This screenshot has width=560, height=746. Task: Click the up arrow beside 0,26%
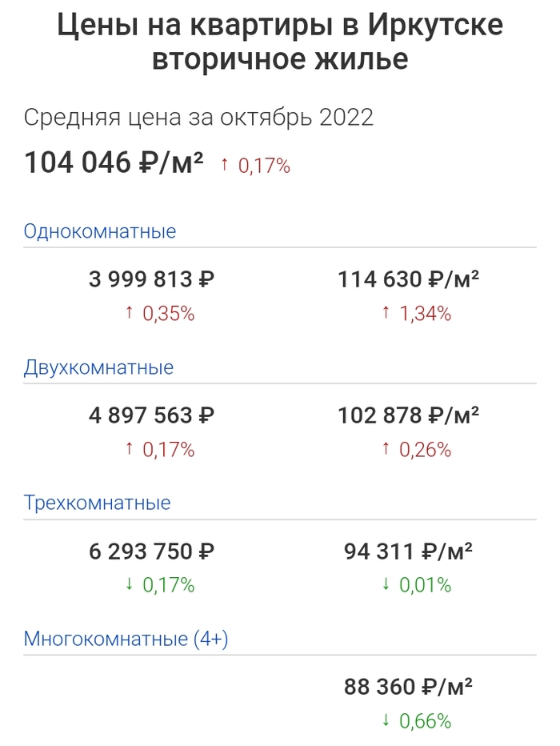click(x=386, y=450)
